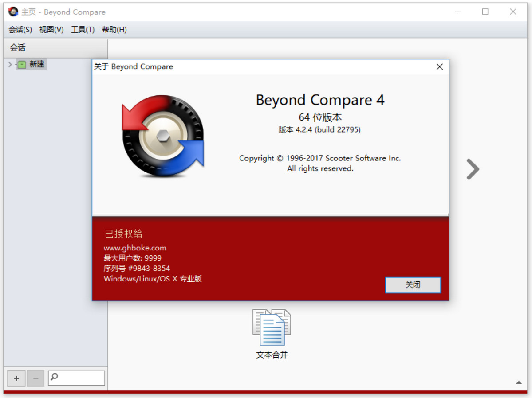Go to next page with right chevron
This screenshot has width=532, height=398.
[473, 169]
